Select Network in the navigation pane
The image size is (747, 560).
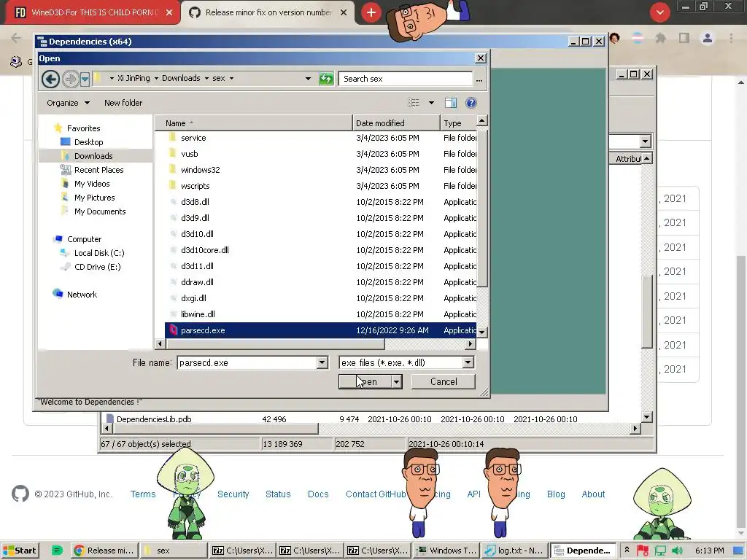click(82, 295)
